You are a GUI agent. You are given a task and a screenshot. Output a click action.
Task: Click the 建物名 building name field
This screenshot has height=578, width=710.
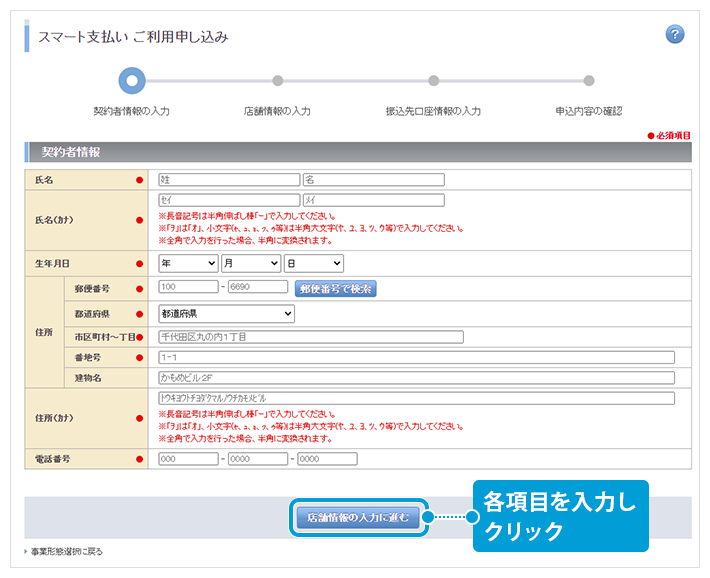click(x=416, y=378)
